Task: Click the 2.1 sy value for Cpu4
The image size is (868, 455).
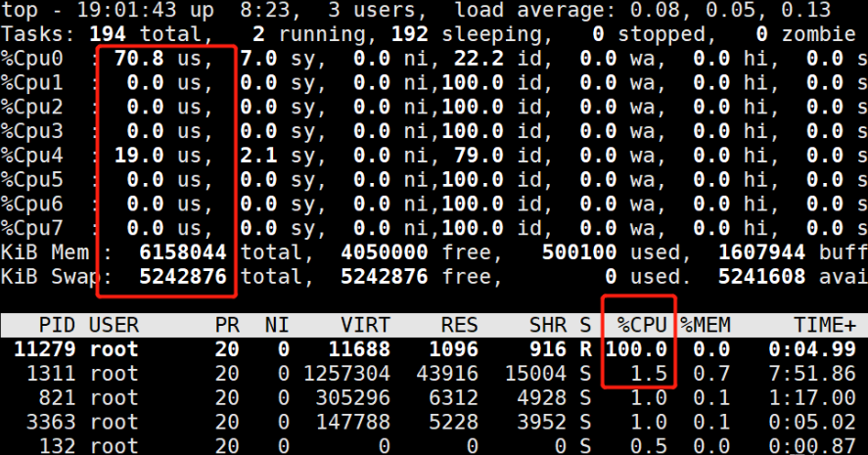Action: pyautogui.click(x=258, y=157)
